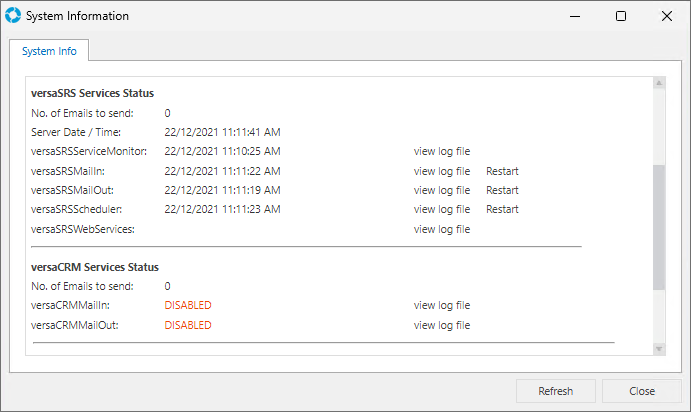This screenshot has height=412, width=691.
Task: Click the System Information app icon
Action: pos(13,16)
